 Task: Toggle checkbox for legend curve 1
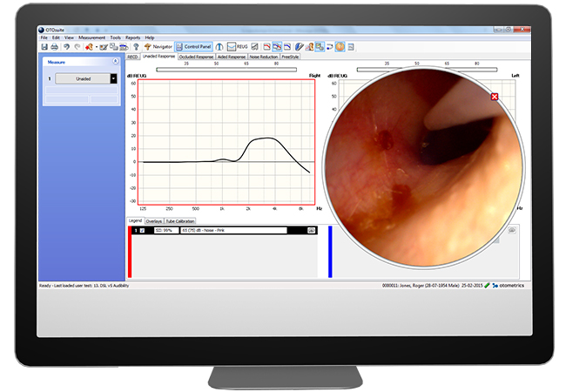pyautogui.click(x=142, y=230)
